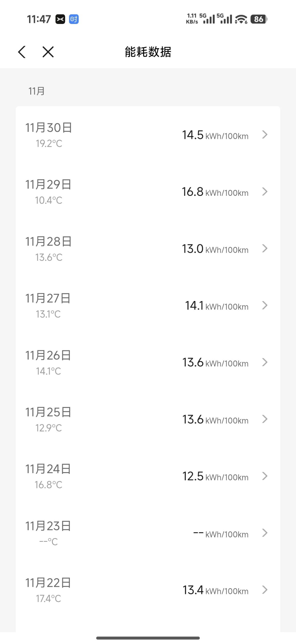Image resolution: width=296 pixels, height=644 pixels.
Task: Tap chevron on the November 23 row
Action: (265, 533)
